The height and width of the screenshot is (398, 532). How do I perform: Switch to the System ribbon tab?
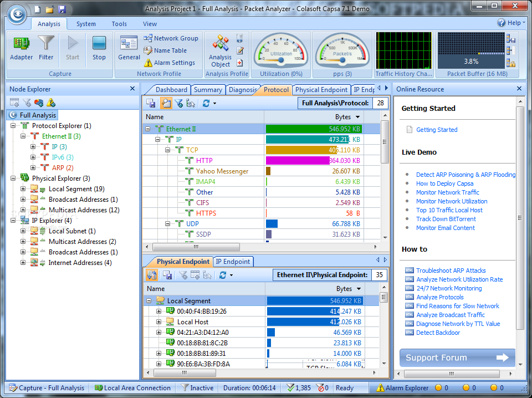point(86,24)
